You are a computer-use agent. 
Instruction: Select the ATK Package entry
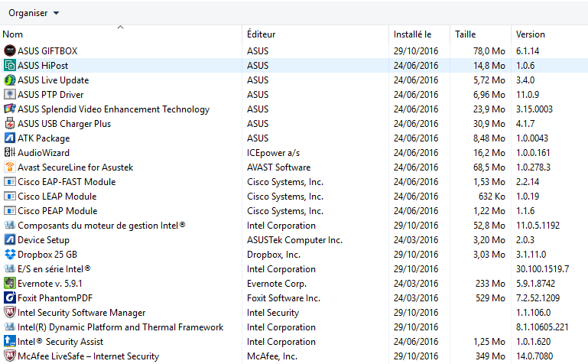[x=44, y=138]
